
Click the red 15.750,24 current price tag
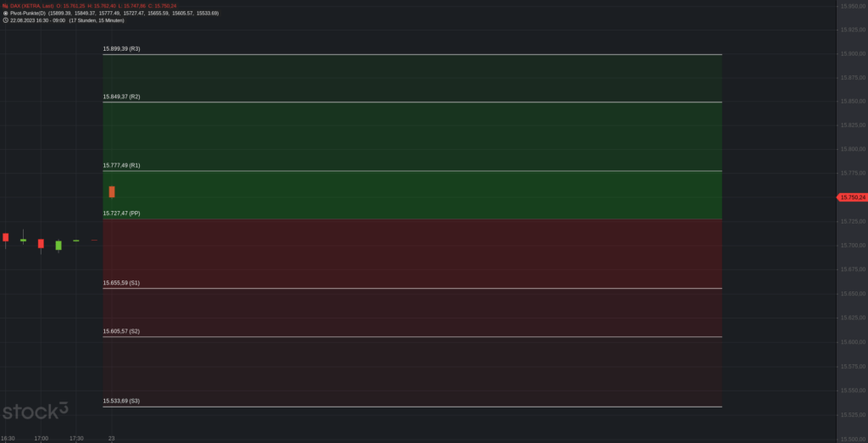point(852,197)
